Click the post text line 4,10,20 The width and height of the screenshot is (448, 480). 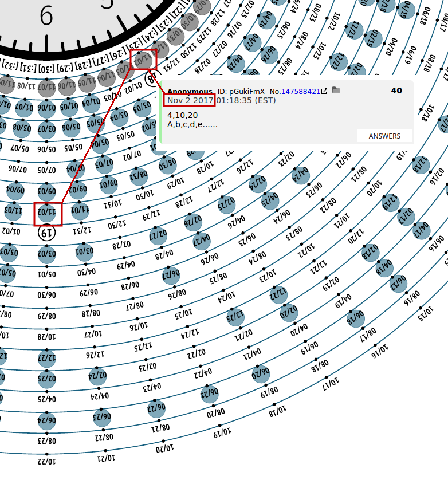click(183, 115)
